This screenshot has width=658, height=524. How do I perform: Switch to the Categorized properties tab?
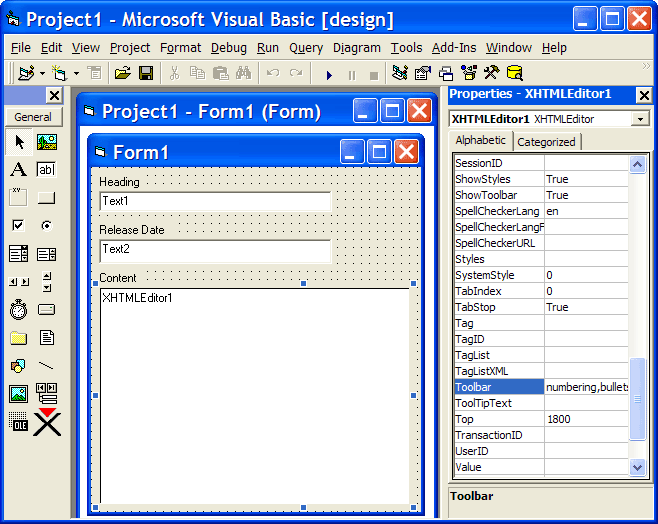(546, 142)
